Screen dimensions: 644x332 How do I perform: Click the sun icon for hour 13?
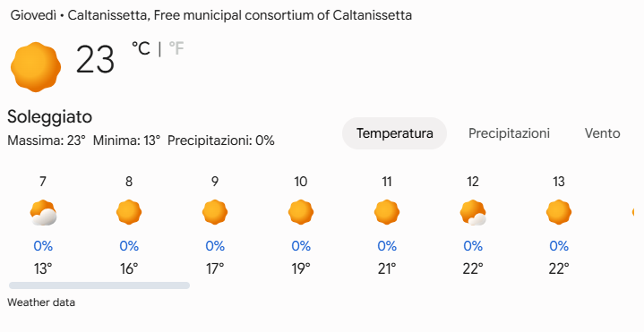click(x=559, y=212)
